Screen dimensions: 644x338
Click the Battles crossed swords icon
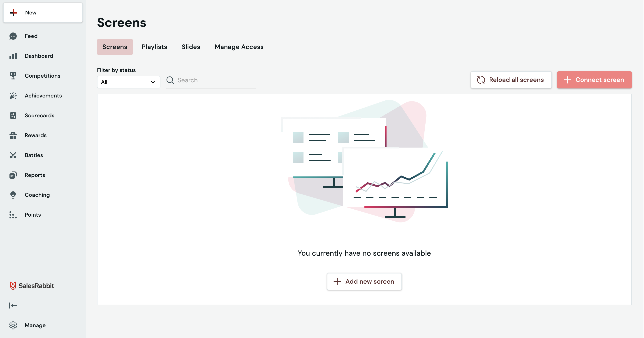[x=13, y=155]
